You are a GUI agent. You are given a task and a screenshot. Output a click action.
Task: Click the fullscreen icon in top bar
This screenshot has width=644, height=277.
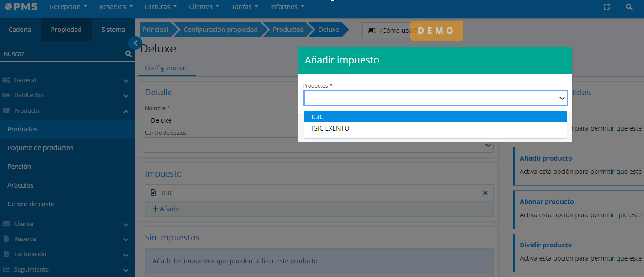click(607, 7)
